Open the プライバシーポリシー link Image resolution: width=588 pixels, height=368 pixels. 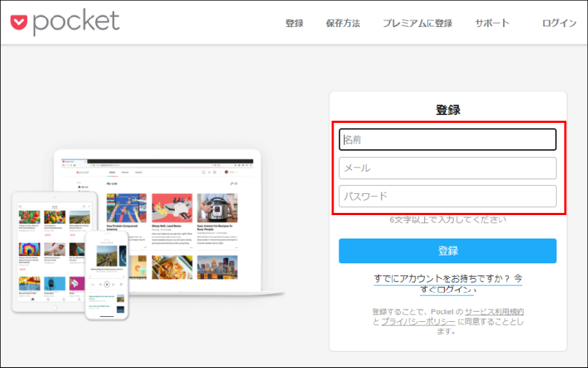tap(418, 322)
